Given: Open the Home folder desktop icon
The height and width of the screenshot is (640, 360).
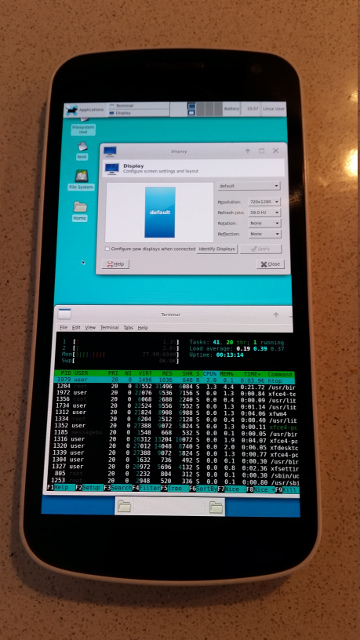Looking at the screenshot, I should point(80,207).
